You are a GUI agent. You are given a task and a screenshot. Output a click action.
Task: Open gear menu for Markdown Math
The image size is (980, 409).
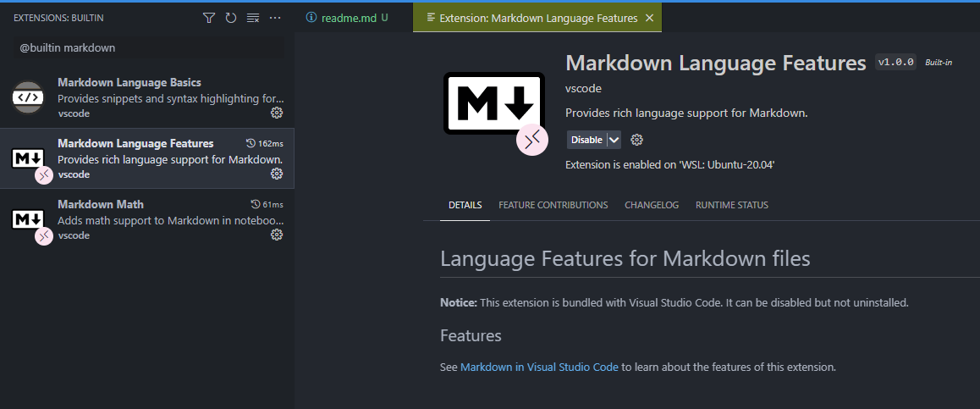pos(276,235)
